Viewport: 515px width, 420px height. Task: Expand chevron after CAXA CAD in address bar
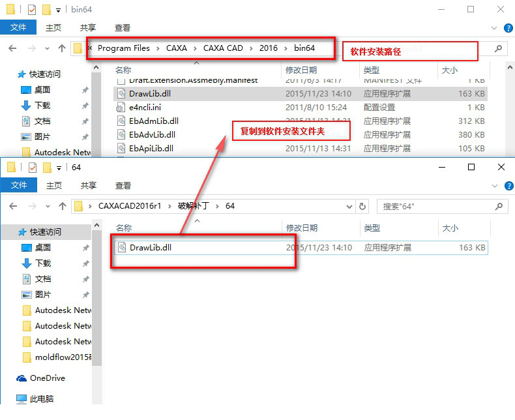click(x=251, y=49)
